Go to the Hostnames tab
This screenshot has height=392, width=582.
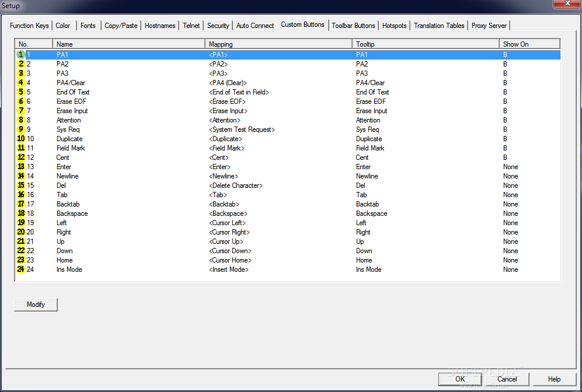pyautogui.click(x=160, y=26)
